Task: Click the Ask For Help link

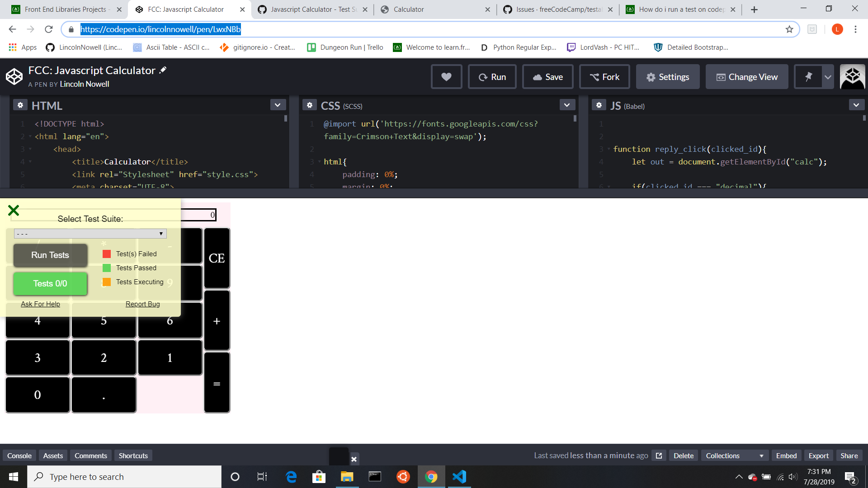Action: (x=40, y=304)
